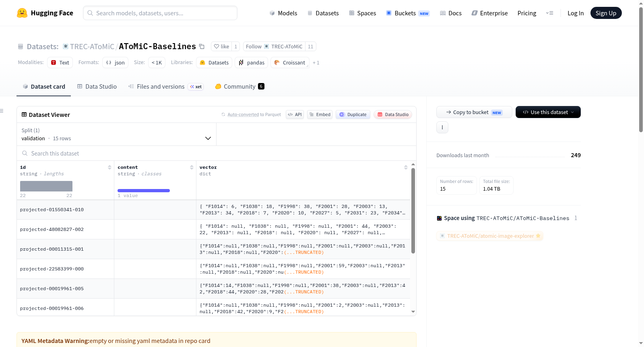Expand the +1 more libraries
Screen dimensions: 644x347
click(x=316, y=63)
